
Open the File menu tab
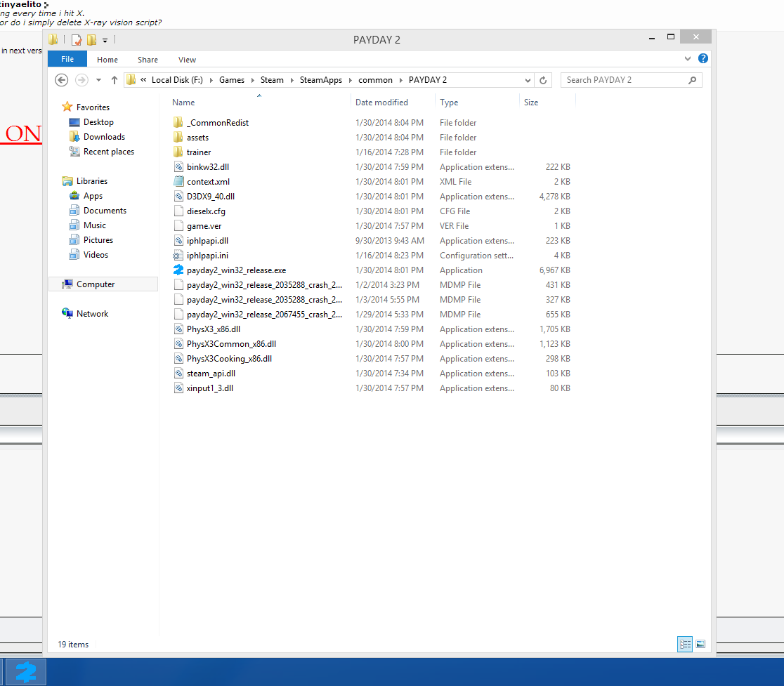coord(67,59)
